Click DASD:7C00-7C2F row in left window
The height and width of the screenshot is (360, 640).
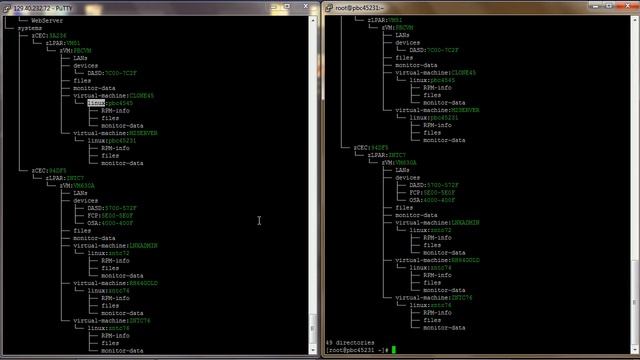[112, 73]
